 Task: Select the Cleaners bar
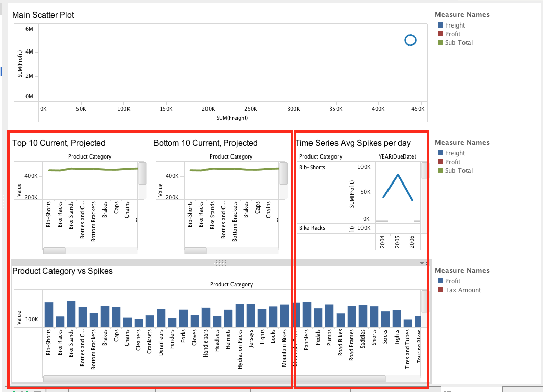tap(139, 323)
